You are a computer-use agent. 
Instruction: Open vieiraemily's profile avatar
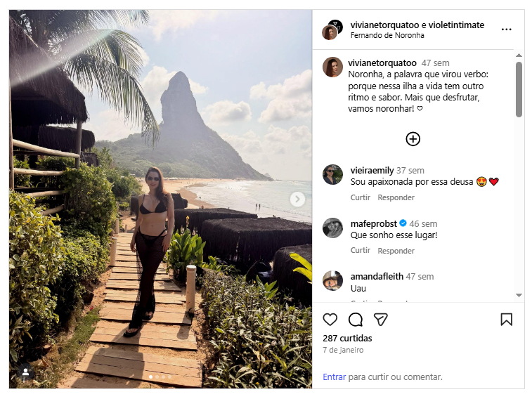332,174
